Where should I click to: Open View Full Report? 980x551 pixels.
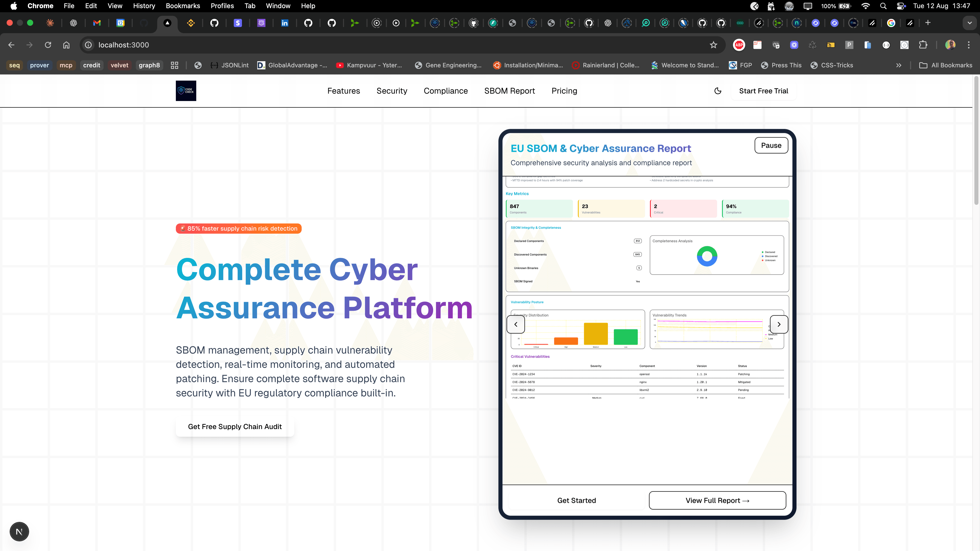pyautogui.click(x=717, y=500)
